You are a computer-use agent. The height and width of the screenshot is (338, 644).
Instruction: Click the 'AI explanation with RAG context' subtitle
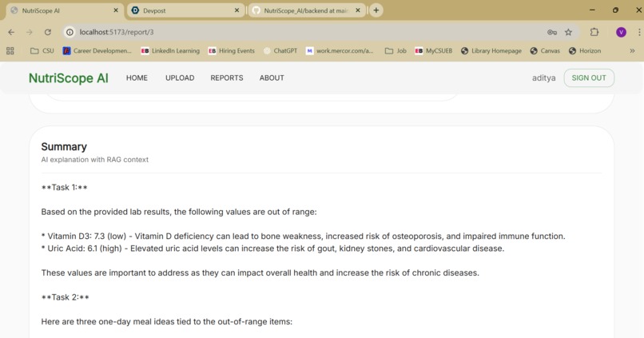95,159
